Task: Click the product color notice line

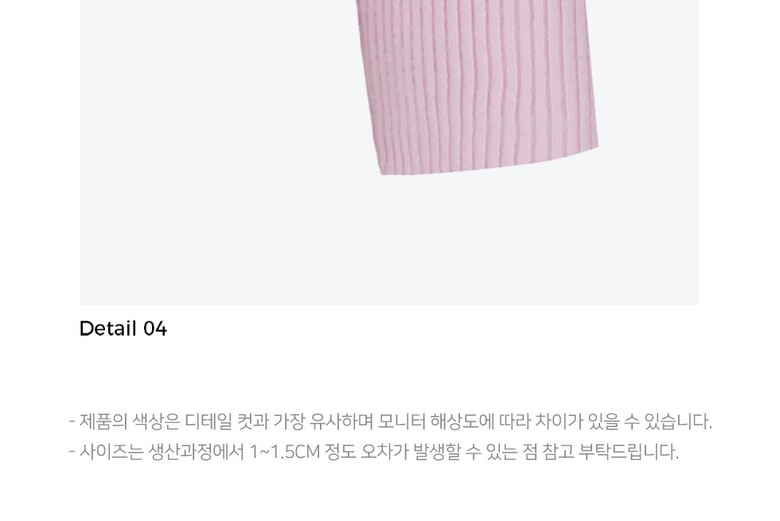Action: 390,421
